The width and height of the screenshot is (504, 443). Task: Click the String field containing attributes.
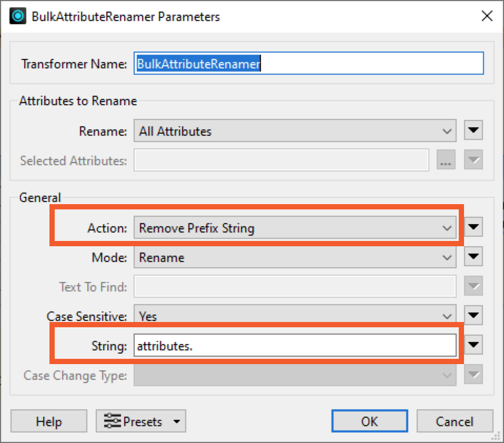tap(295, 345)
